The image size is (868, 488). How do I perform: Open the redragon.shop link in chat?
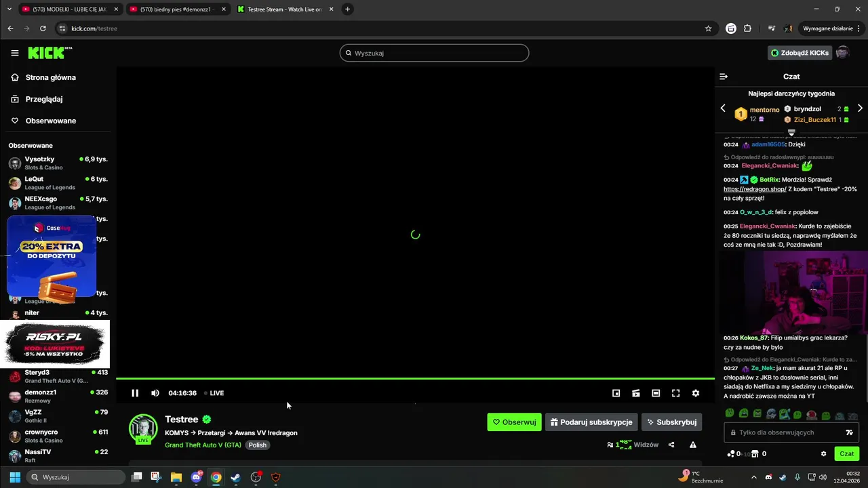(x=755, y=189)
